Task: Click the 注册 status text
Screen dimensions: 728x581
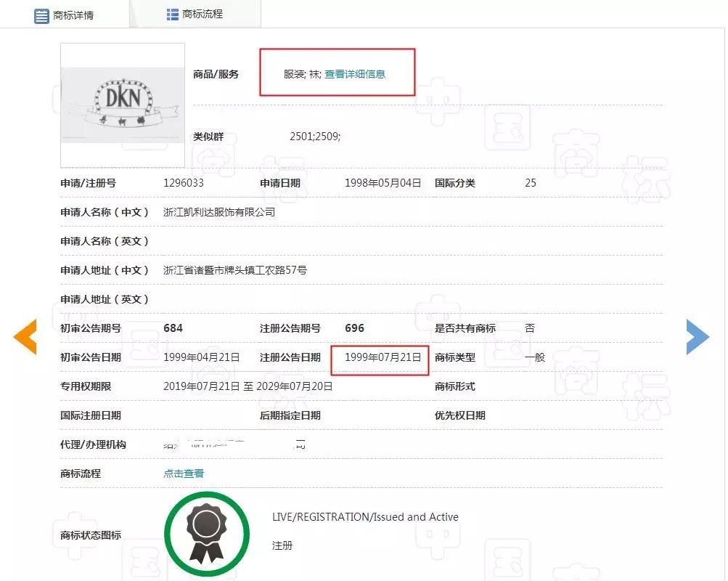Action: click(x=282, y=545)
